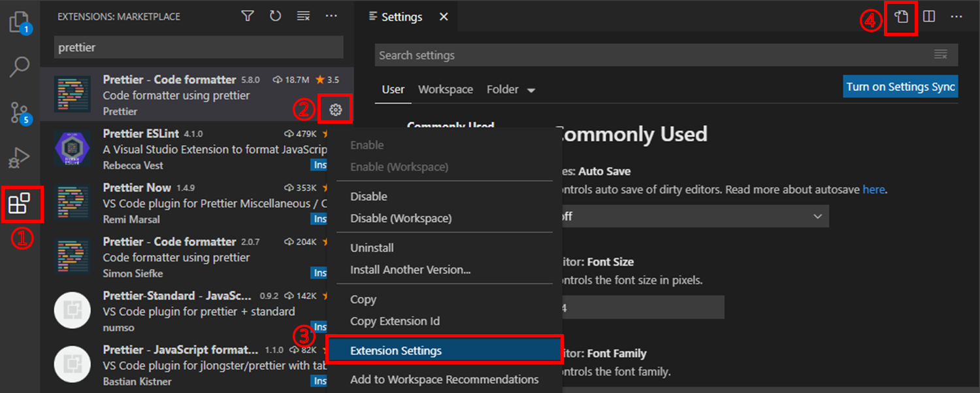Viewport: 980px width, 393px height.
Task: Select Prettier - JavaScript format... title
Action: coord(180,350)
